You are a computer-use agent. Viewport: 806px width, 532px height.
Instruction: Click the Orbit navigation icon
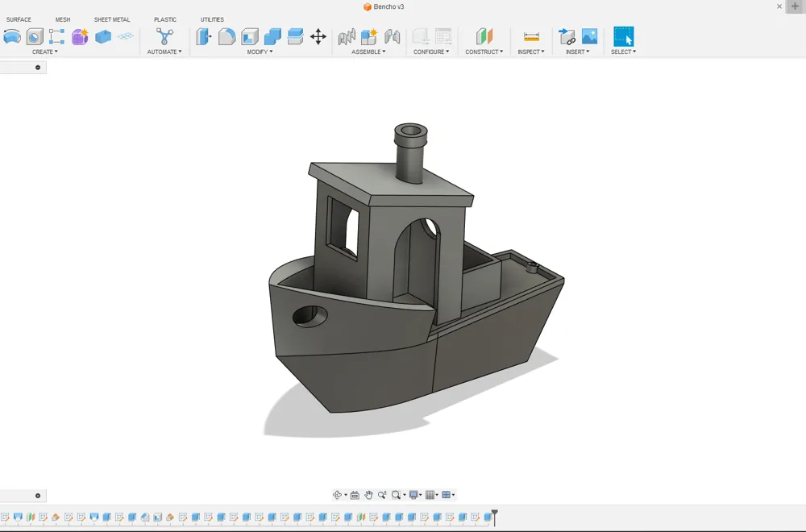click(337, 494)
